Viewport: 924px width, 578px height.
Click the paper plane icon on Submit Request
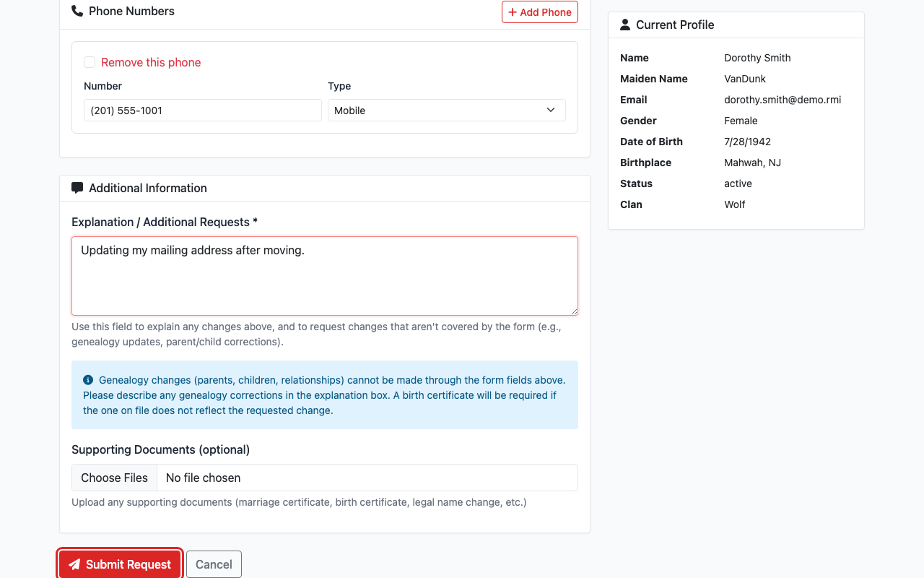74,564
